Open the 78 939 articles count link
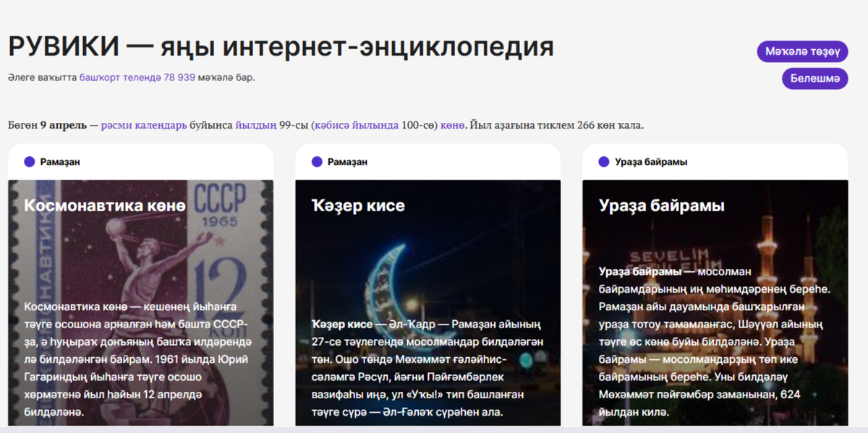 pos(179,77)
